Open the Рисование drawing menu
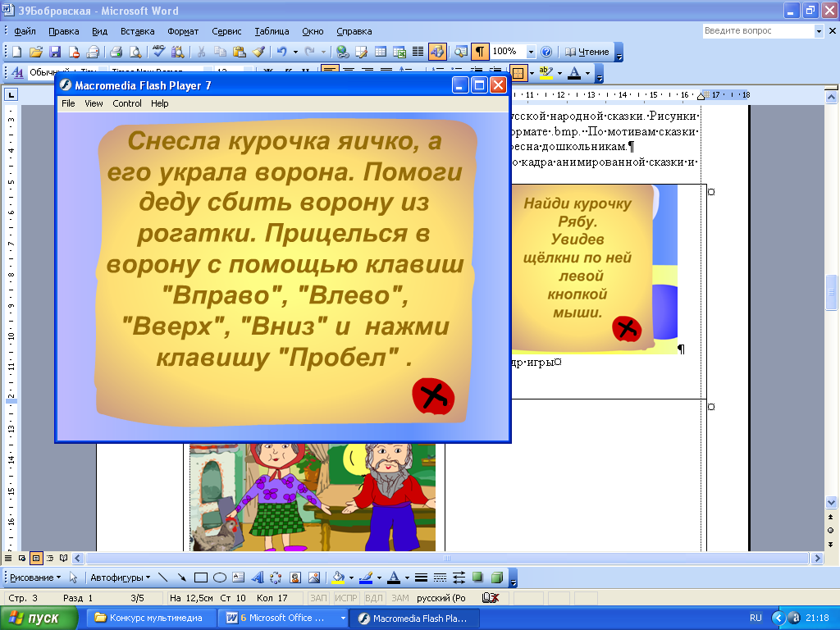Screen dimensions: 840x630 click(x=35, y=577)
